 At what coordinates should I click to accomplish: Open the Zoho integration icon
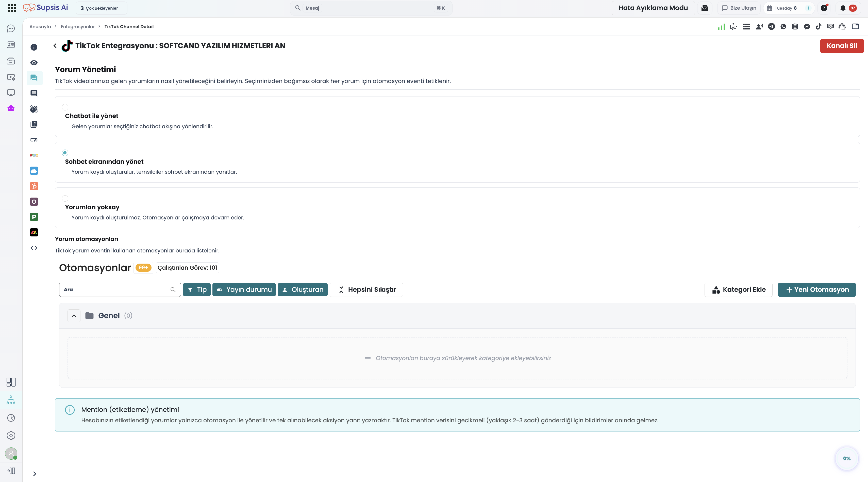(34, 155)
